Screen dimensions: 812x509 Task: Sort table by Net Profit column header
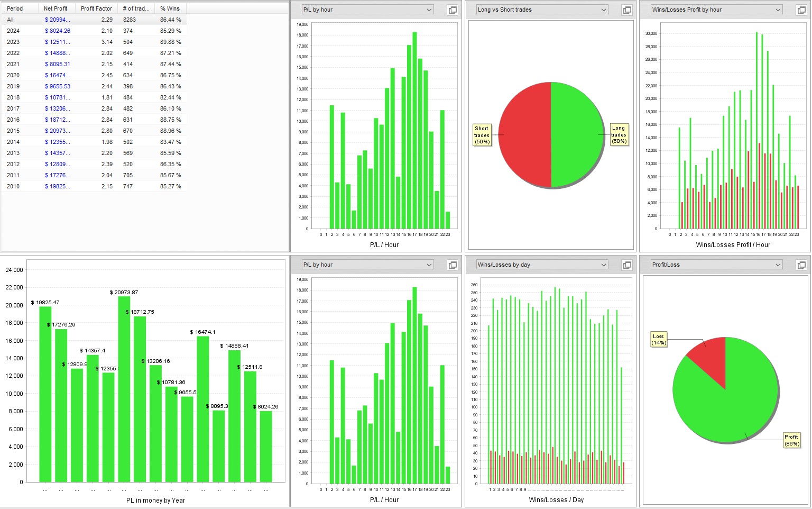(57, 8)
